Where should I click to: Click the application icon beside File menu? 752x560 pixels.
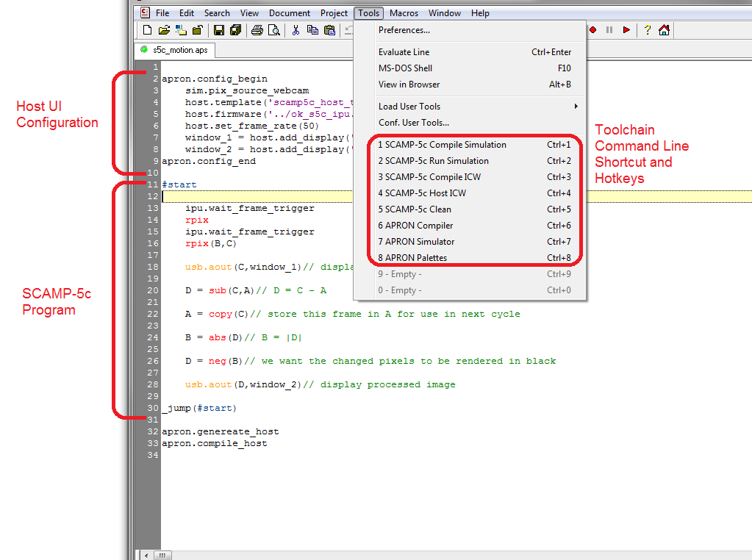tap(145, 13)
